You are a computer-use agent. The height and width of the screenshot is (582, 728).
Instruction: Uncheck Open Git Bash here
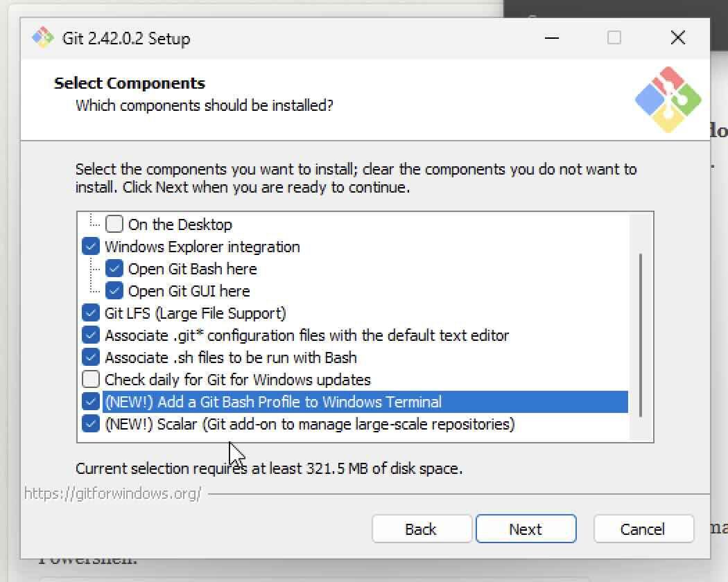114,268
